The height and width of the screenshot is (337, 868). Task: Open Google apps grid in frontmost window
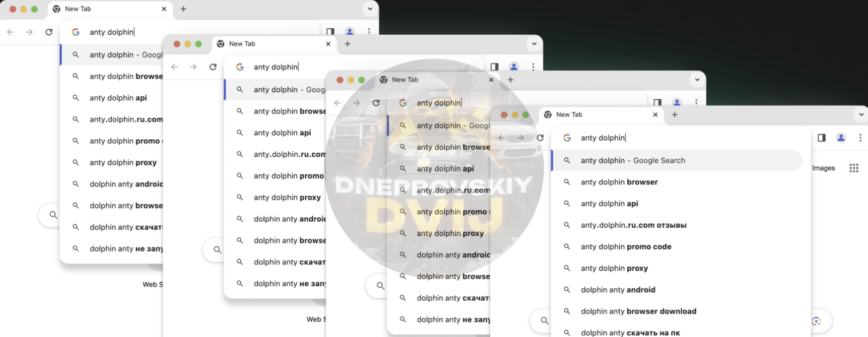click(x=854, y=168)
